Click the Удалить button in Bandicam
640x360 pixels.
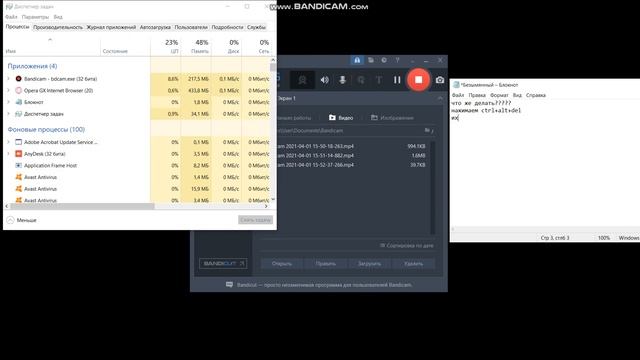click(x=413, y=264)
